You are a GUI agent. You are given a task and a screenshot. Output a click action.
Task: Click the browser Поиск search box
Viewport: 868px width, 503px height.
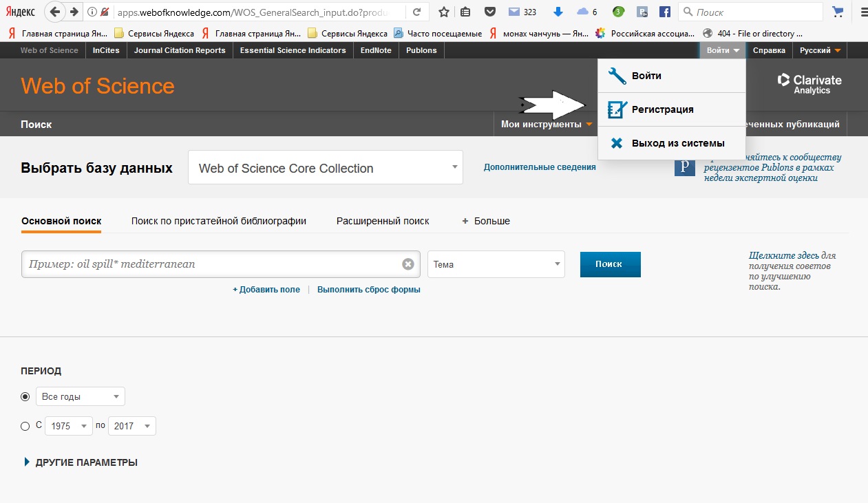750,12
